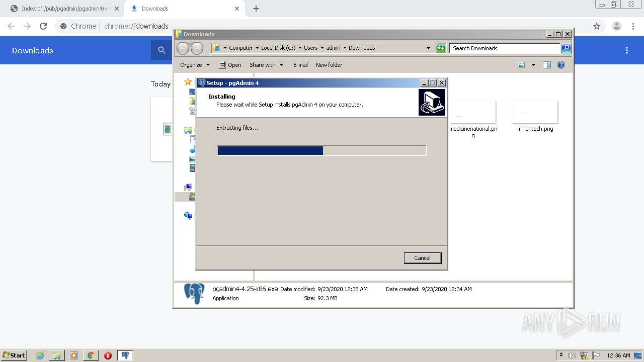Select medicinenational.png file
644x362 pixels.
pos(473,119)
